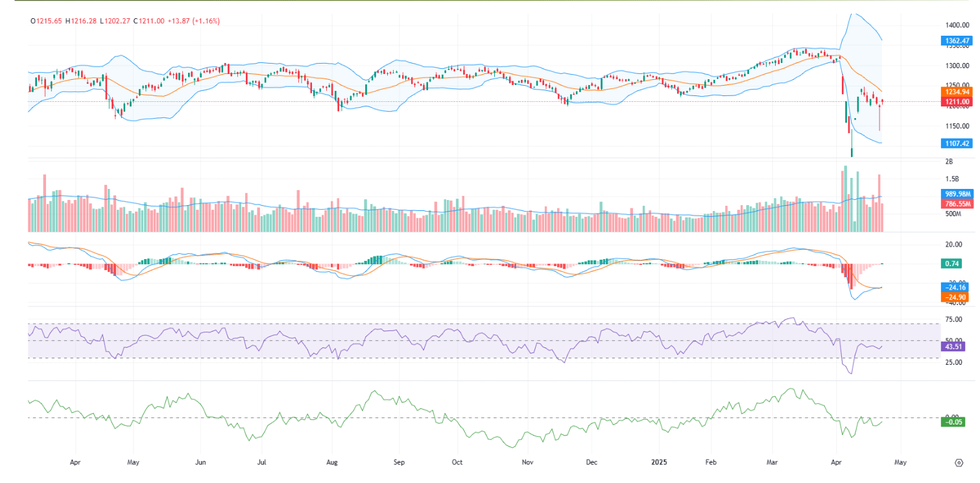
Task: Select the orange 1234.94 price label
Action: 955,93
